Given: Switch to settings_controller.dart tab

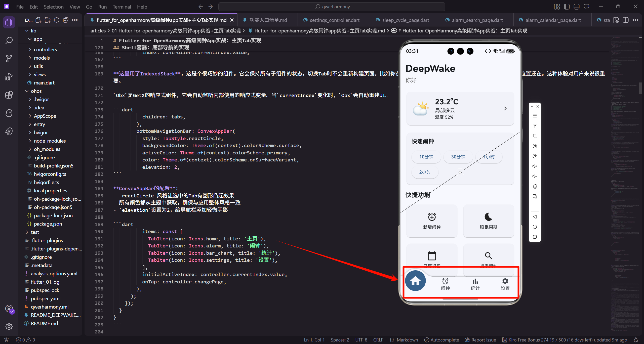Looking at the screenshot, I should (x=334, y=20).
